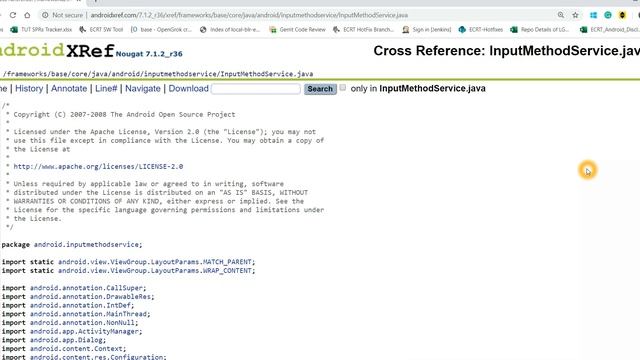This screenshot has height=360, width=640.
Task: Open android.app.ActivityManager reference
Action: click(84, 331)
